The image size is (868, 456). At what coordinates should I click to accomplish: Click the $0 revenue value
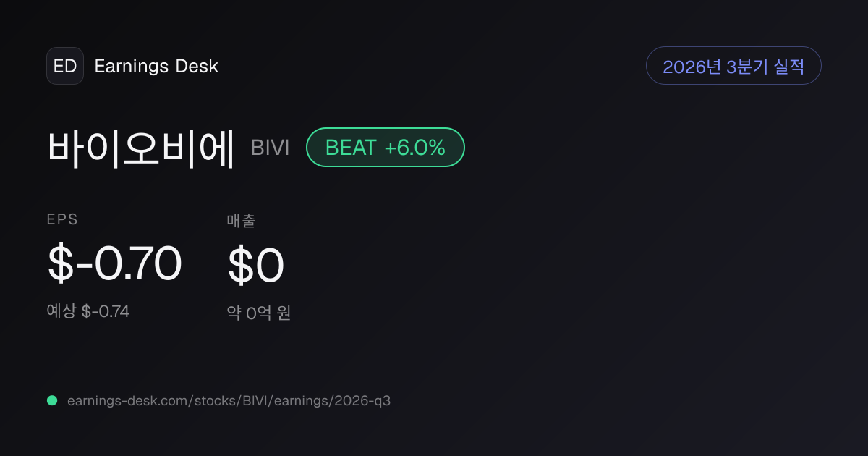[x=255, y=265]
